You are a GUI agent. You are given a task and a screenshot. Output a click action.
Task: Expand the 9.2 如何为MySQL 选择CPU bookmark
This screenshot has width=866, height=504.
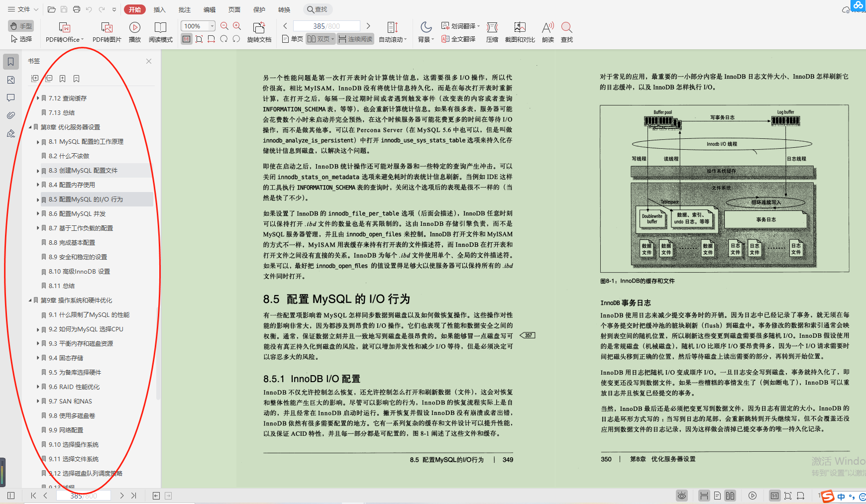(38, 329)
